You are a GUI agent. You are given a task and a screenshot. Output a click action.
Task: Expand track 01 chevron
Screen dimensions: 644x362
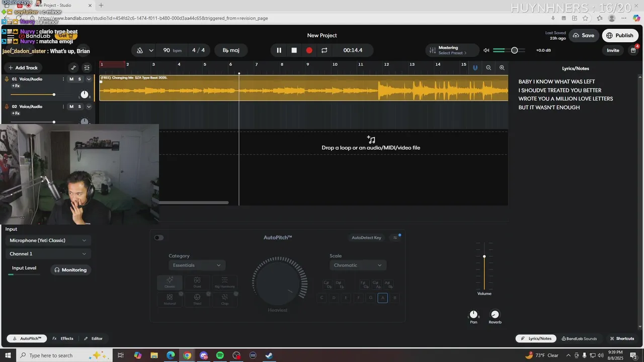[x=89, y=79]
